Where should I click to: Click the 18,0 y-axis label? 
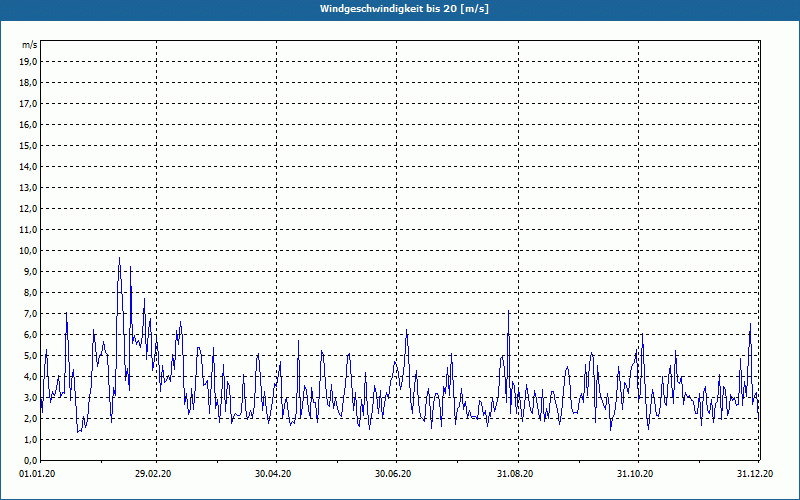point(28,83)
